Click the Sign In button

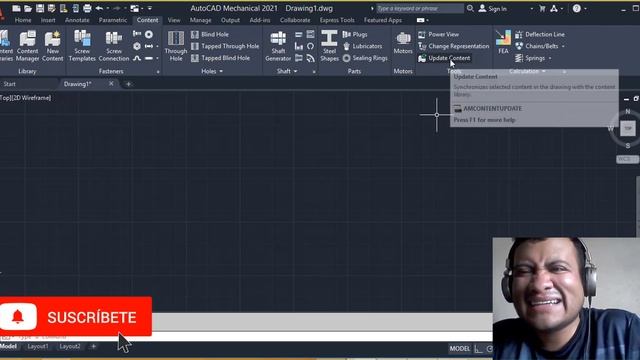click(x=493, y=8)
